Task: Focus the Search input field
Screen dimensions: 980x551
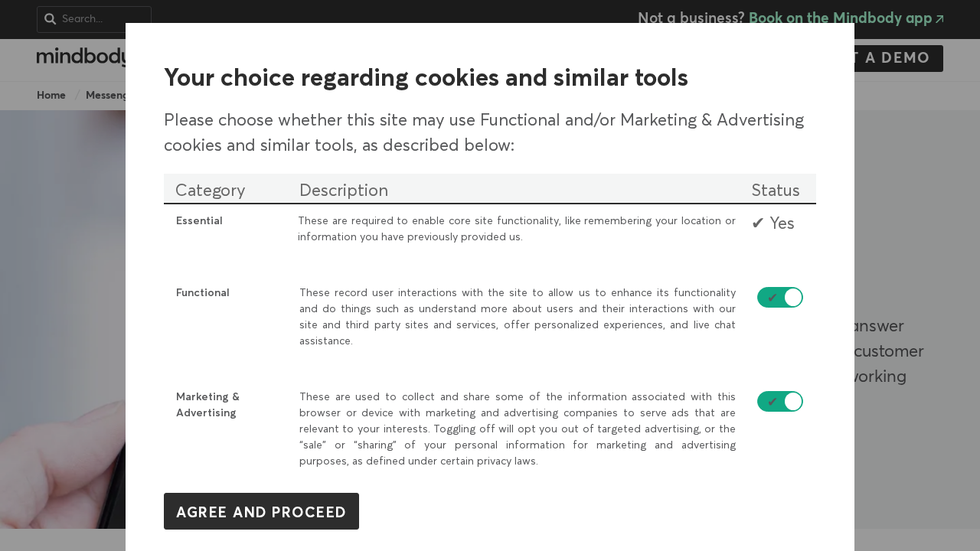Action: [x=103, y=19]
